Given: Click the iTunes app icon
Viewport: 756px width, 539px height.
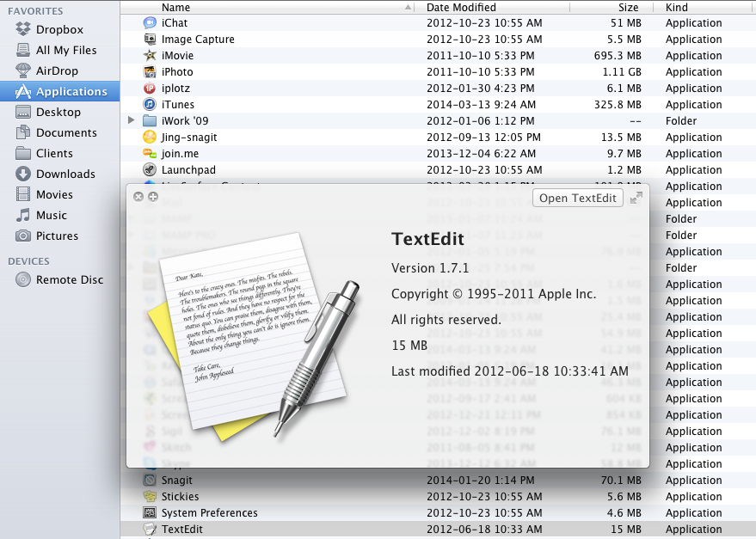Looking at the screenshot, I should pos(150,105).
